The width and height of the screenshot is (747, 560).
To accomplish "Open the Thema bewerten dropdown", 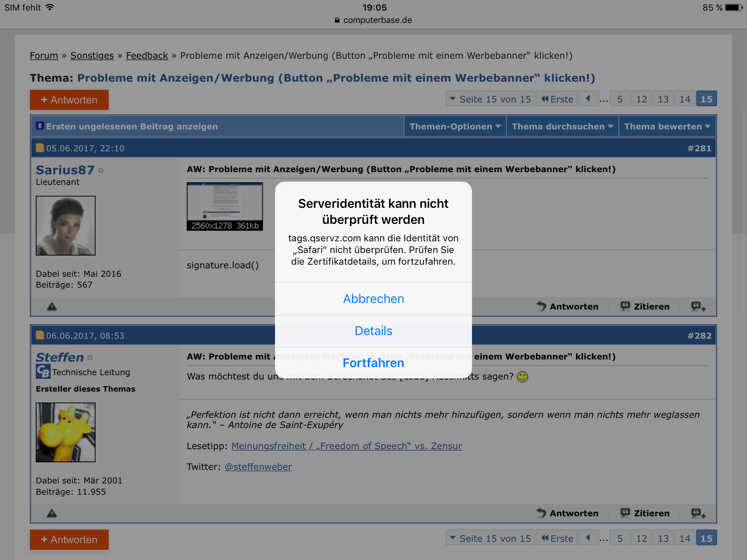I will click(x=667, y=127).
